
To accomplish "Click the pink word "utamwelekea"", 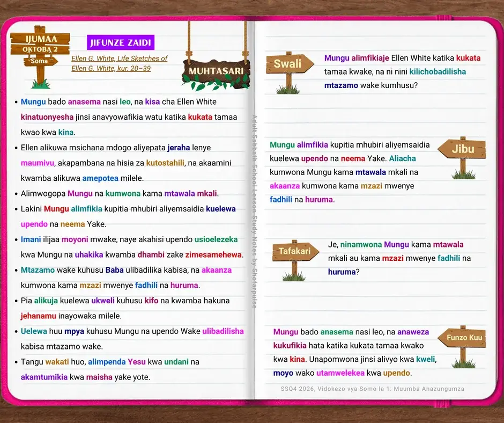I will tap(340, 373).
